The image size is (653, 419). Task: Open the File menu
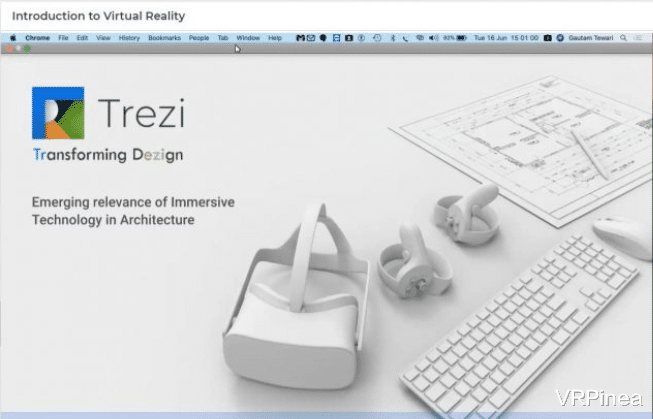[63, 38]
